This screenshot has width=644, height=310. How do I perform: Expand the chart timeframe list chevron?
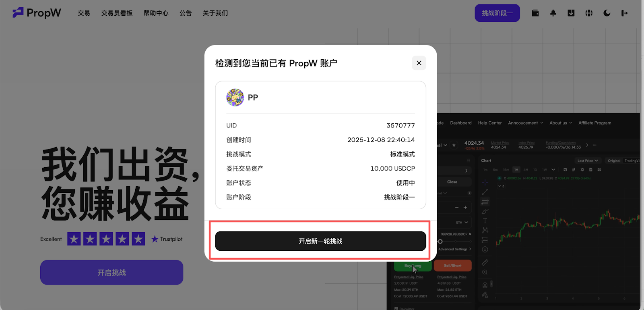553,170
